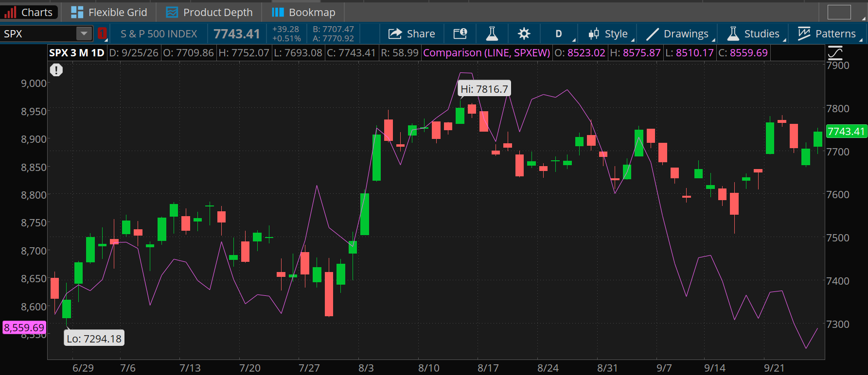868x375 pixels.
Task: Switch to the Bookmap tab
Action: tap(303, 12)
